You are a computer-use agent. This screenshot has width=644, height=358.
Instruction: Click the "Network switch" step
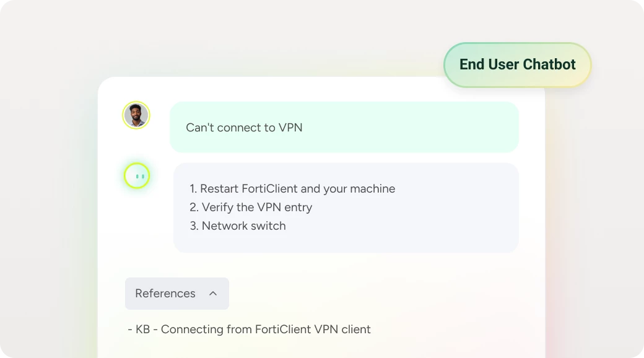243,225
